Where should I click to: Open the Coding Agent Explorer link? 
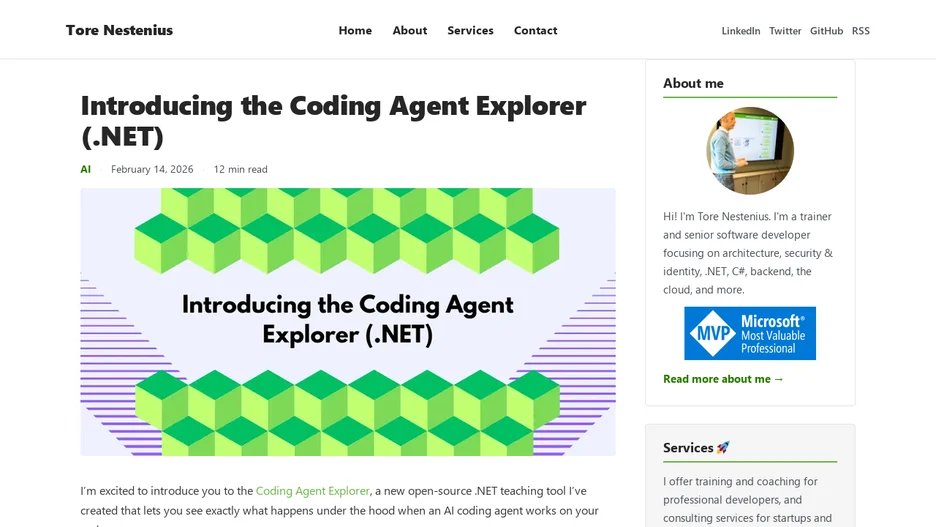point(313,491)
